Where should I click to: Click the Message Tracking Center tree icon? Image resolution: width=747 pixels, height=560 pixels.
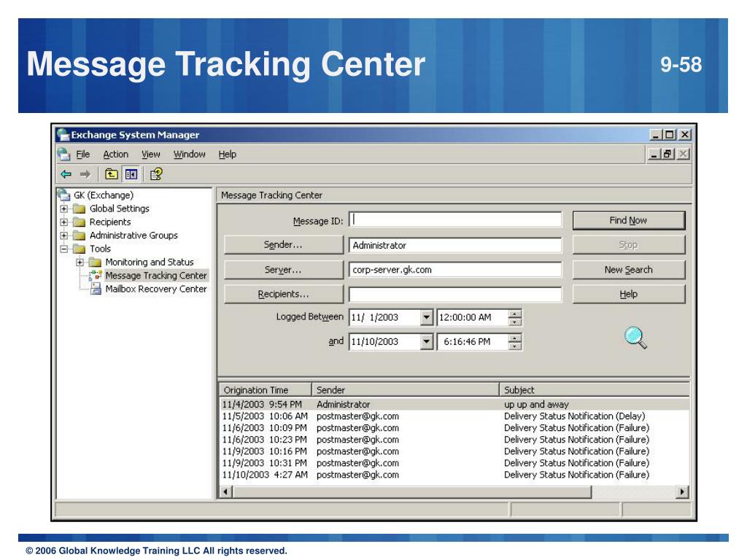[96, 275]
